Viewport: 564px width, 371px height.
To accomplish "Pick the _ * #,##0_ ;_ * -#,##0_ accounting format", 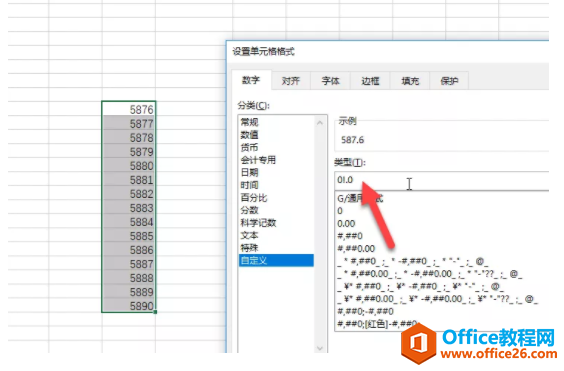I will click(x=413, y=262).
